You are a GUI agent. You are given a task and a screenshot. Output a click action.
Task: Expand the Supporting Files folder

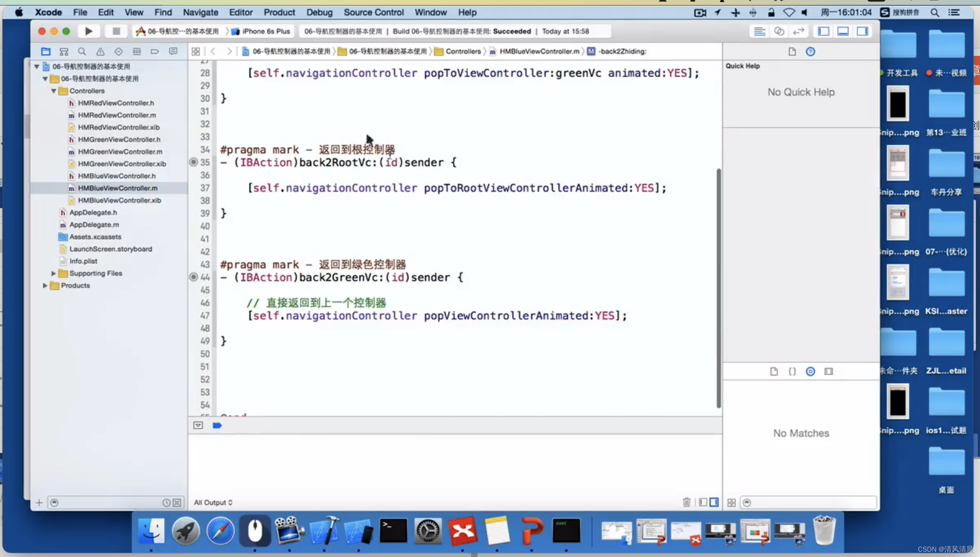coord(53,273)
